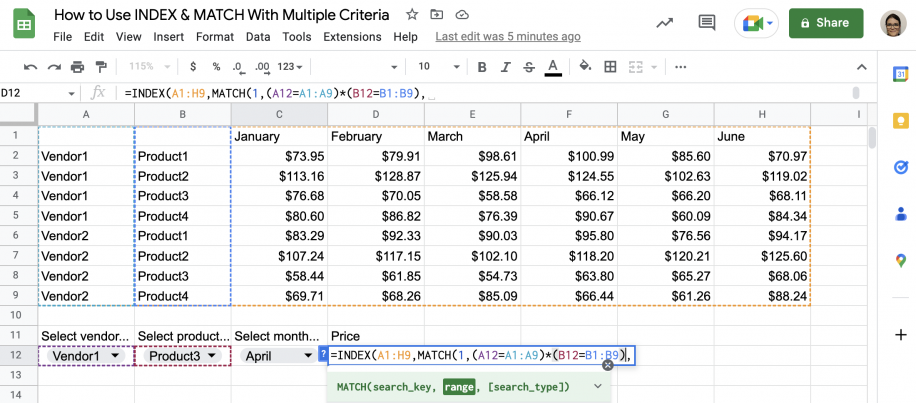Select the June column heading cell
Viewport: 916px width, 403px height.
point(762,136)
